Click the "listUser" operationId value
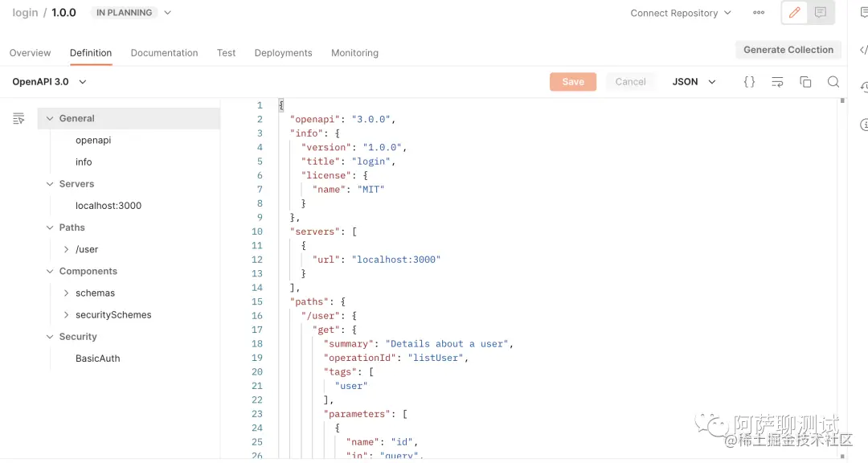The width and height of the screenshot is (868, 463). tap(436, 358)
